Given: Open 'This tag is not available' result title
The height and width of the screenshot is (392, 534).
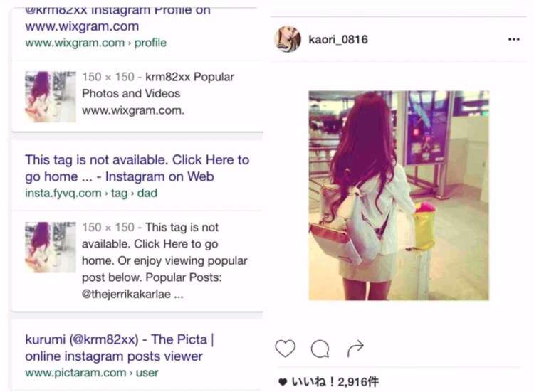Looking at the screenshot, I should pyautogui.click(x=137, y=168).
